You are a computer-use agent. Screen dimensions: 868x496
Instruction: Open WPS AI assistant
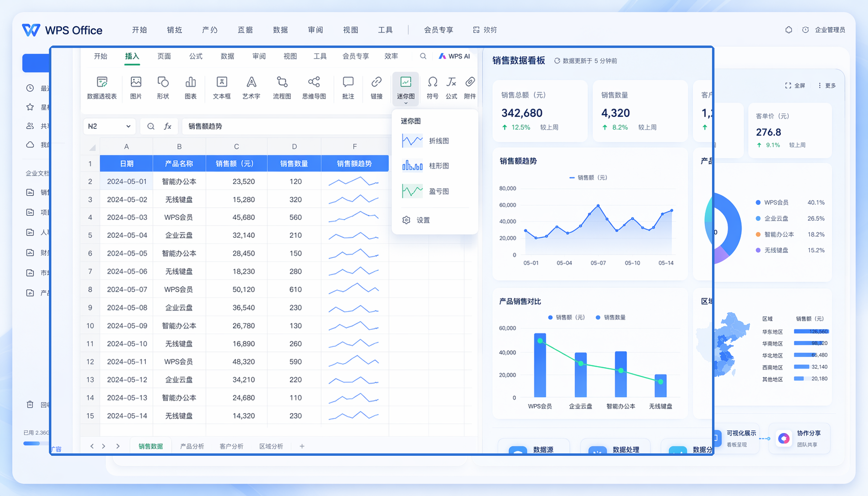tap(454, 56)
